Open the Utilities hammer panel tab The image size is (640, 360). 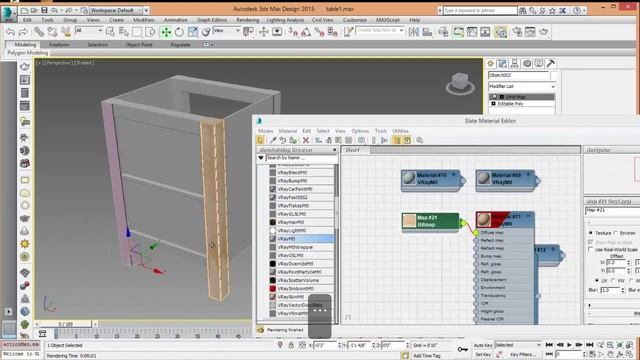[550, 63]
